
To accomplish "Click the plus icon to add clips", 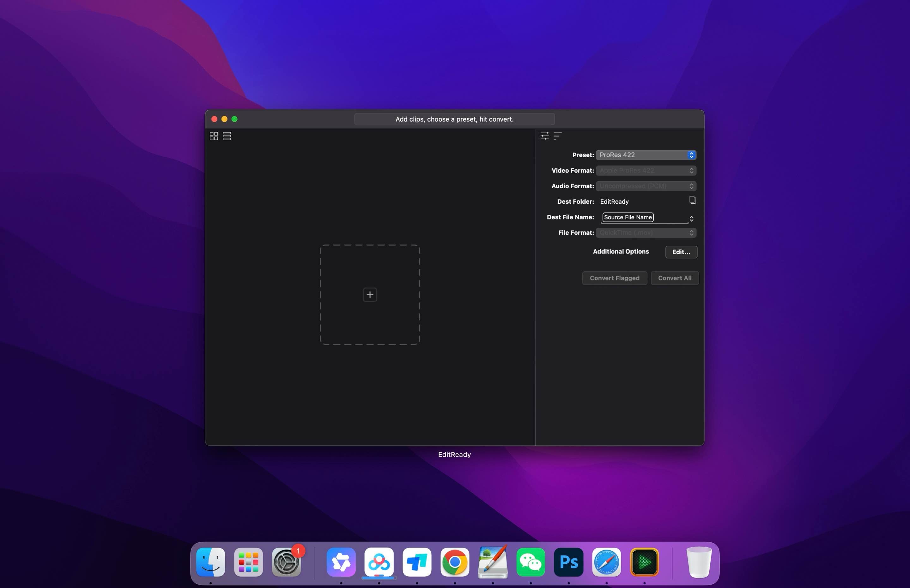I will [370, 294].
